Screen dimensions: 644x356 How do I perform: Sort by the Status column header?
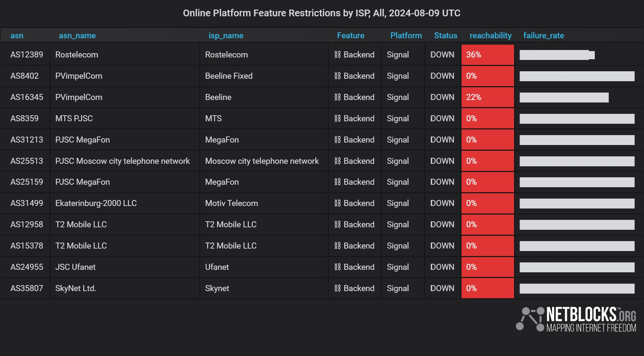(x=446, y=35)
